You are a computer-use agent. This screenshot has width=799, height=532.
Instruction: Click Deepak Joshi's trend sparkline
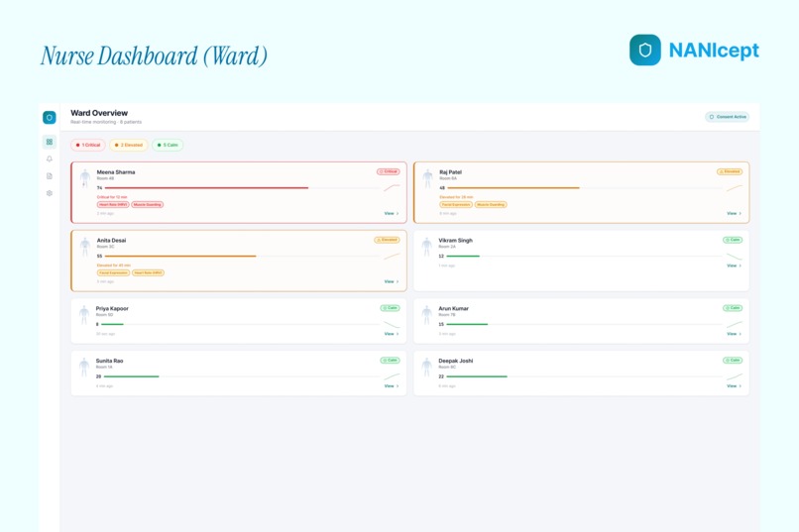tap(735, 376)
